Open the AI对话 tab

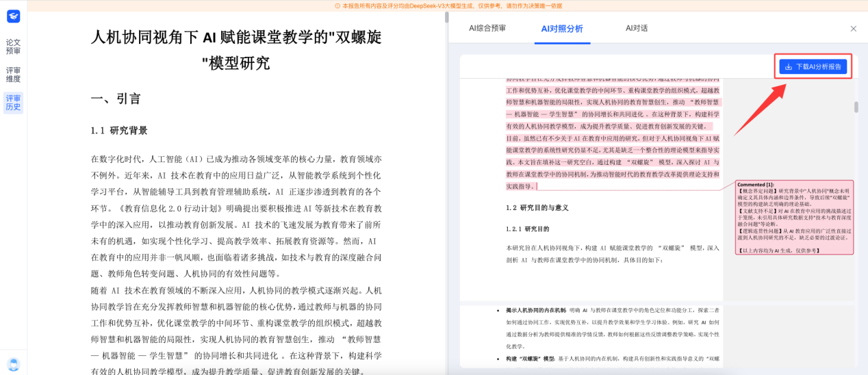[636, 29]
